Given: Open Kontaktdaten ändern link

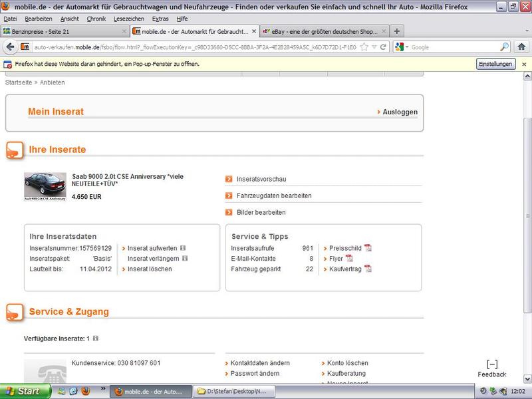Looking at the screenshot, I should [260, 363].
